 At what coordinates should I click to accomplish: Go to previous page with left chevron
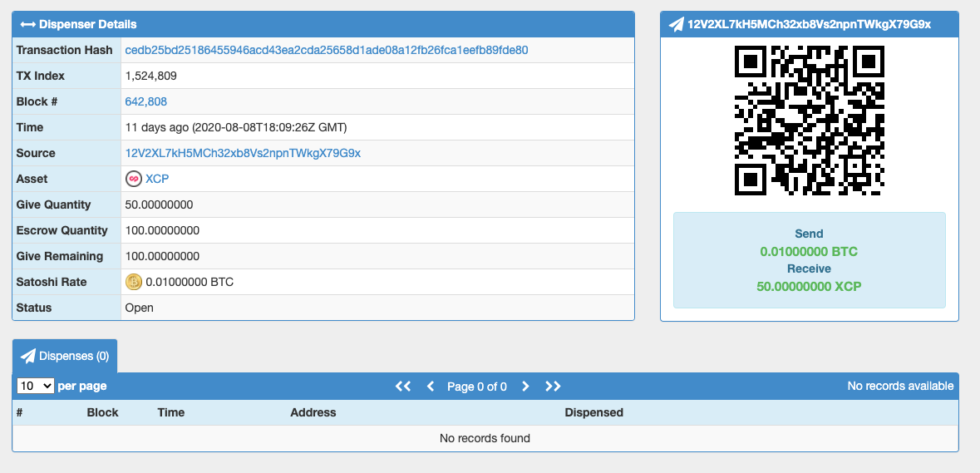point(430,387)
